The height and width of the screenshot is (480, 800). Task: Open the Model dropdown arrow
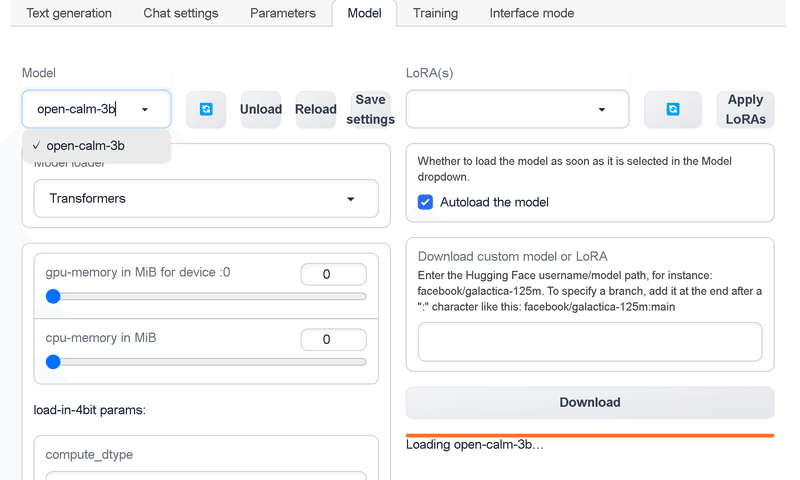point(145,110)
